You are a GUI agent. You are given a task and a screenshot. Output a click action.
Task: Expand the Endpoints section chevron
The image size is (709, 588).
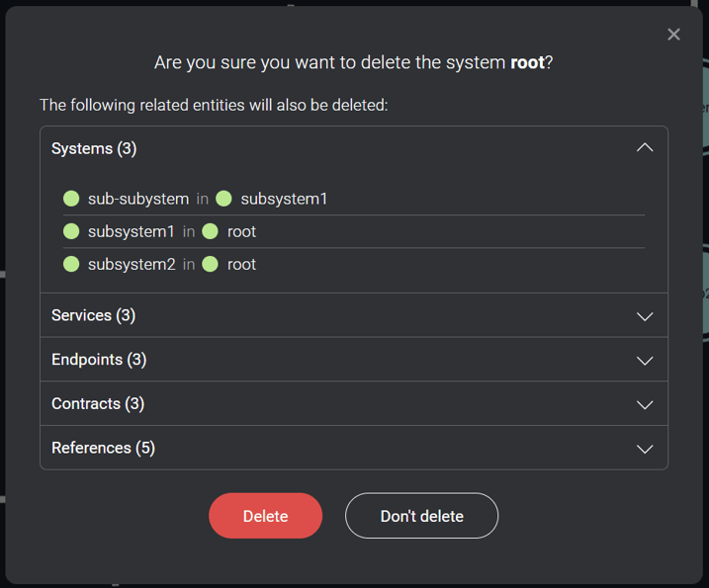pos(645,361)
